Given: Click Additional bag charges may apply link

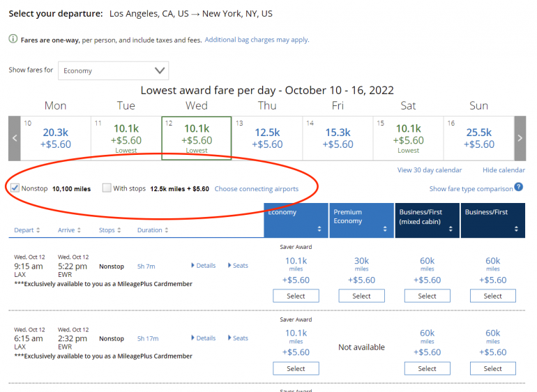Looking at the screenshot, I should pyautogui.click(x=257, y=40).
